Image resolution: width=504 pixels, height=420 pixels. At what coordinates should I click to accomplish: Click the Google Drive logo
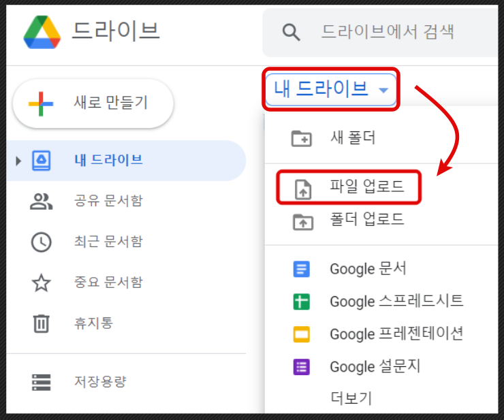point(42,32)
